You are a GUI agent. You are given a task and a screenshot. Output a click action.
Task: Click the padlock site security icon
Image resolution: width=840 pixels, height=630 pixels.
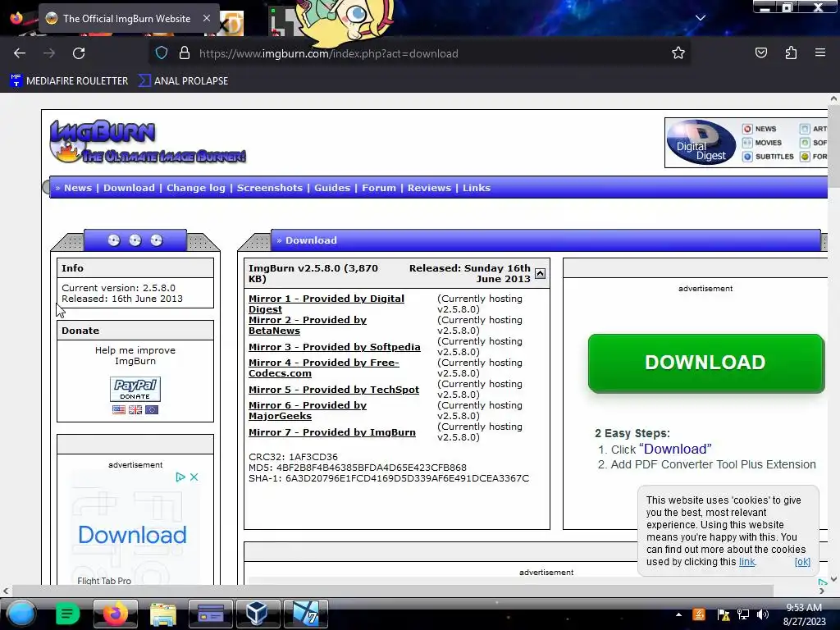[x=185, y=53]
